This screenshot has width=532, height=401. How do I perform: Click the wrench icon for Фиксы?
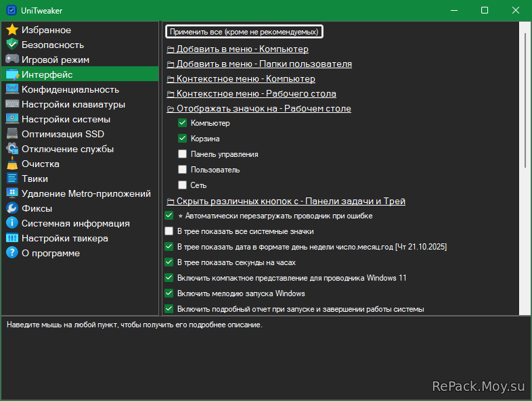click(x=12, y=208)
